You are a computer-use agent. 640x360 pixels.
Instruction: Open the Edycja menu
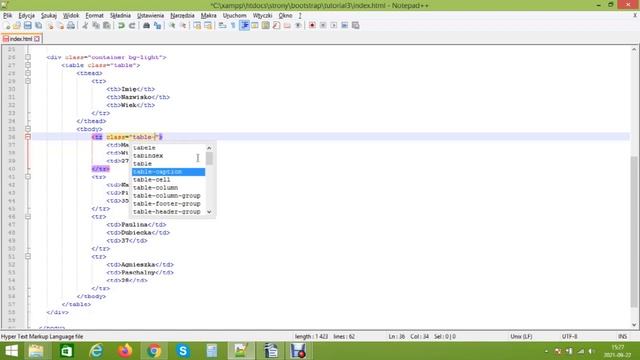pos(27,16)
